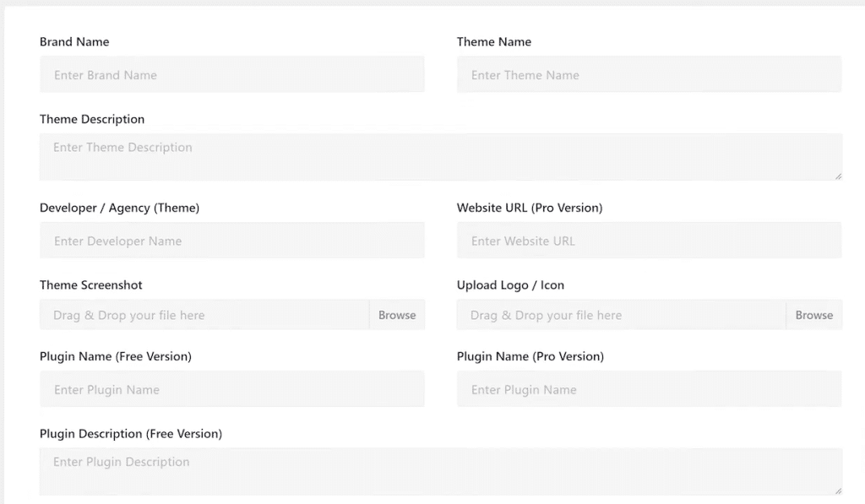This screenshot has width=865, height=504.
Task: Grab the Theme Description resize handle
Action: pyautogui.click(x=838, y=176)
